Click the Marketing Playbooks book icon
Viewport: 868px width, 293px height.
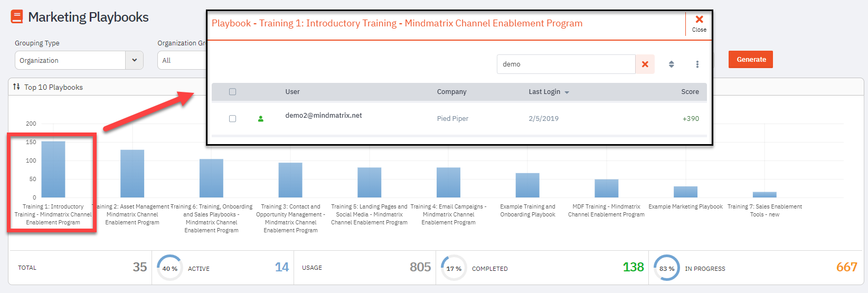[17, 17]
